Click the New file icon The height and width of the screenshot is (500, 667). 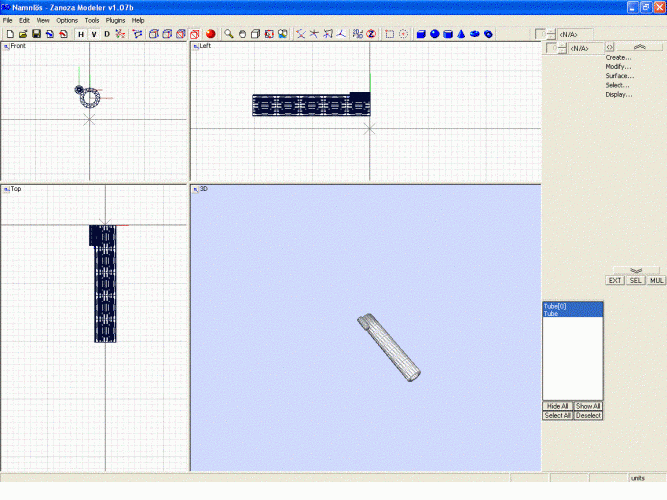pyautogui.click(x=9, y=34)
